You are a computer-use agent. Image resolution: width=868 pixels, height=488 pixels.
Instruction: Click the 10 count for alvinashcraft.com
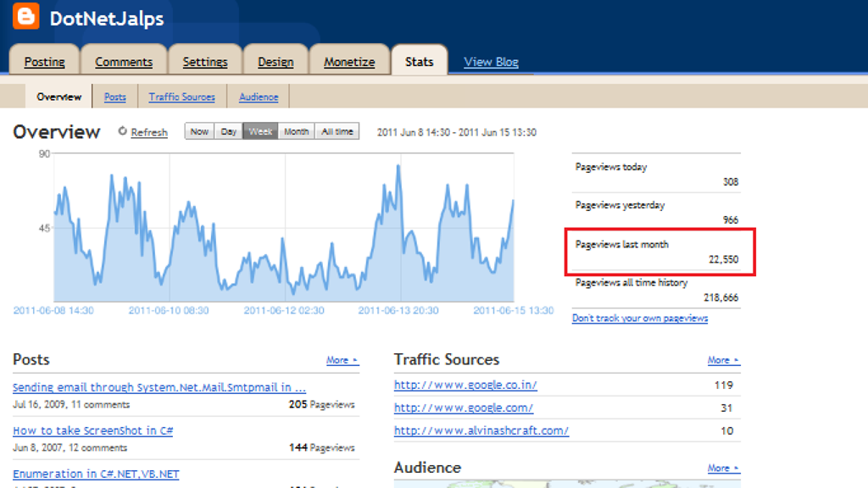[726, 430]
